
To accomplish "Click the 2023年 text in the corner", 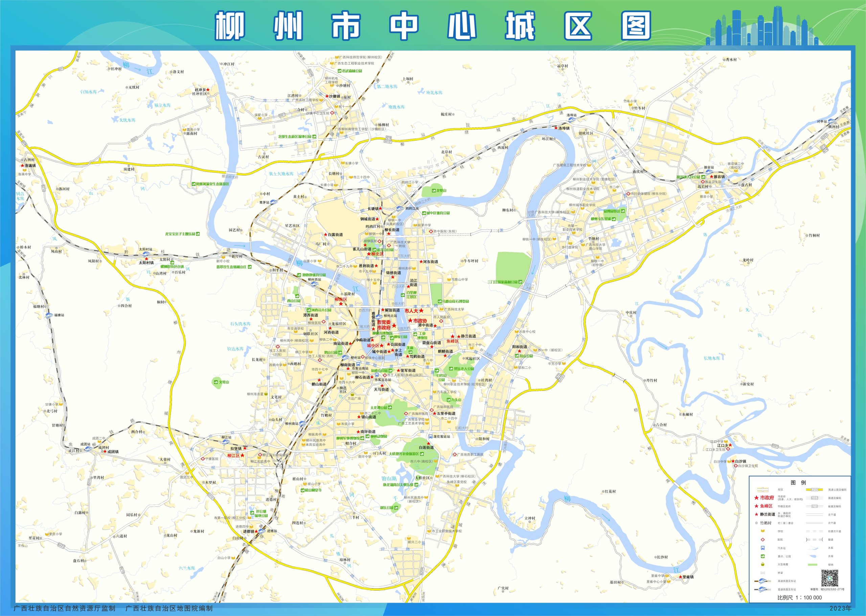I will [x=841, y=609].
